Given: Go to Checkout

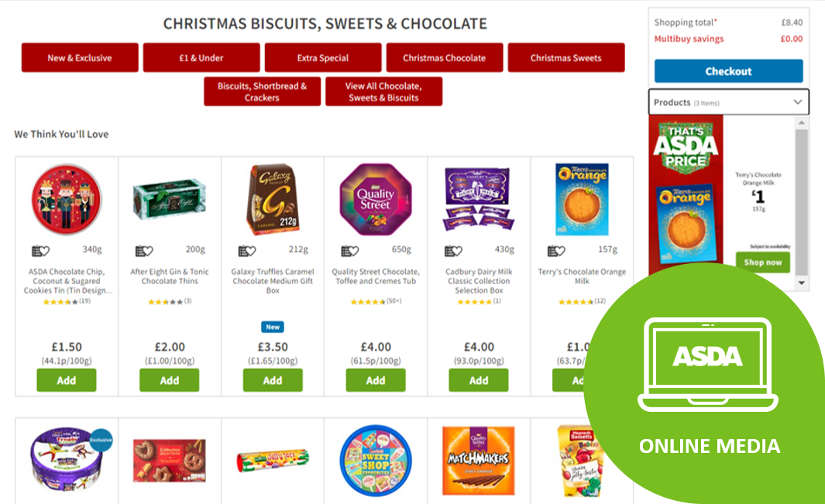Looking at the screenshot, I should tap(729, 71).
